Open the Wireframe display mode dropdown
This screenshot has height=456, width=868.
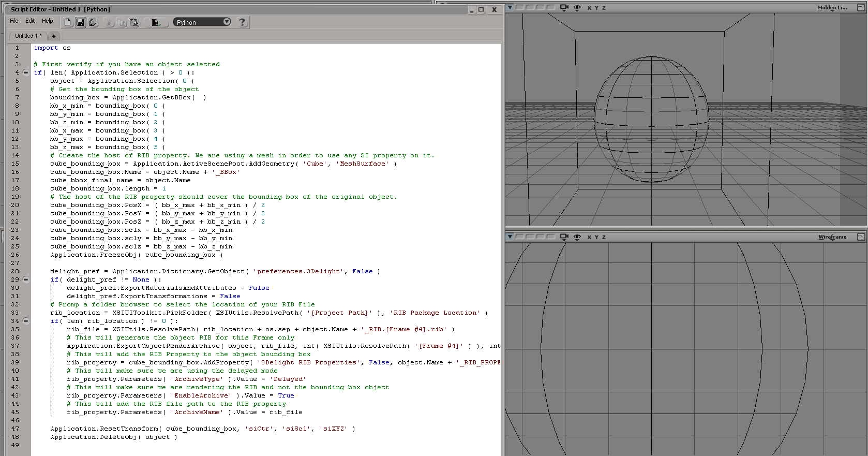832,237
